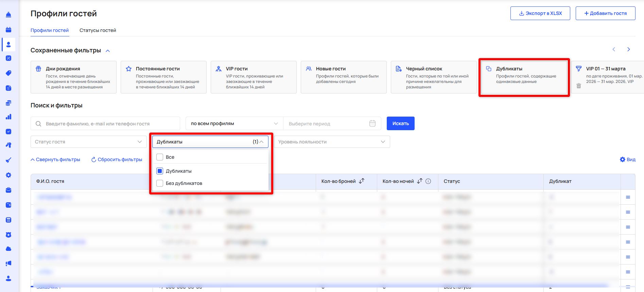This screenshot has height=292, width=644.
Task: Check the Все checkbox in the duplicates list
Action: 160,157
